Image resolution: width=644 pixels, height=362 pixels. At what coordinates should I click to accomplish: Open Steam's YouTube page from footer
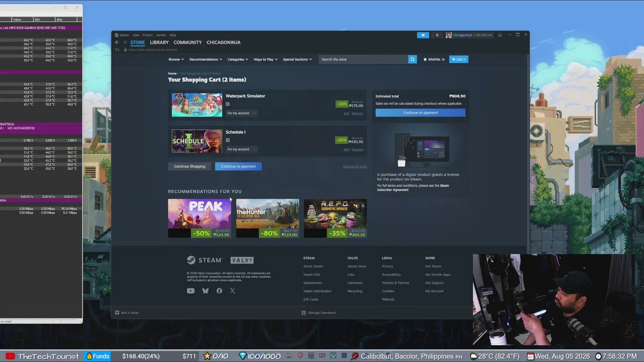191,291
